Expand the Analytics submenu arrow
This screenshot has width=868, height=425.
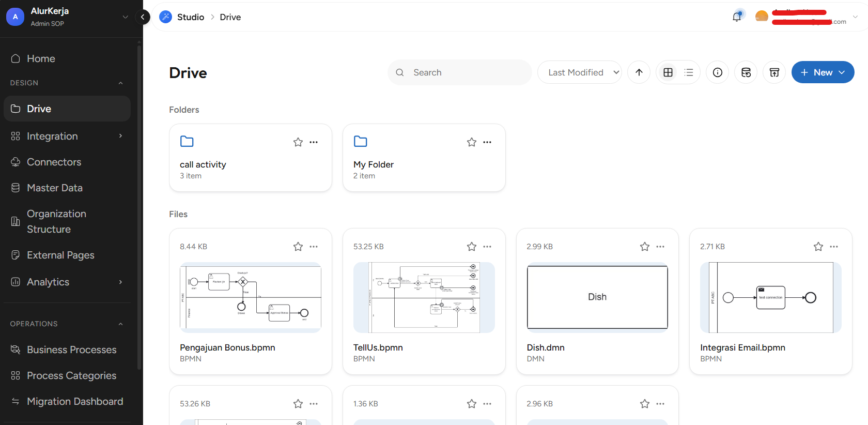coord(120,282)
